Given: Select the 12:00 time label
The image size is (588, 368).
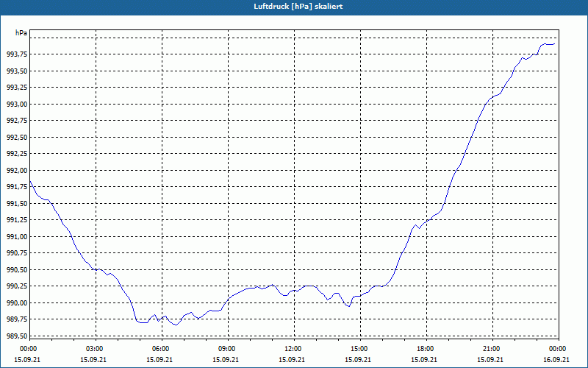Looking at the screenshot, I should click(294, 349).
